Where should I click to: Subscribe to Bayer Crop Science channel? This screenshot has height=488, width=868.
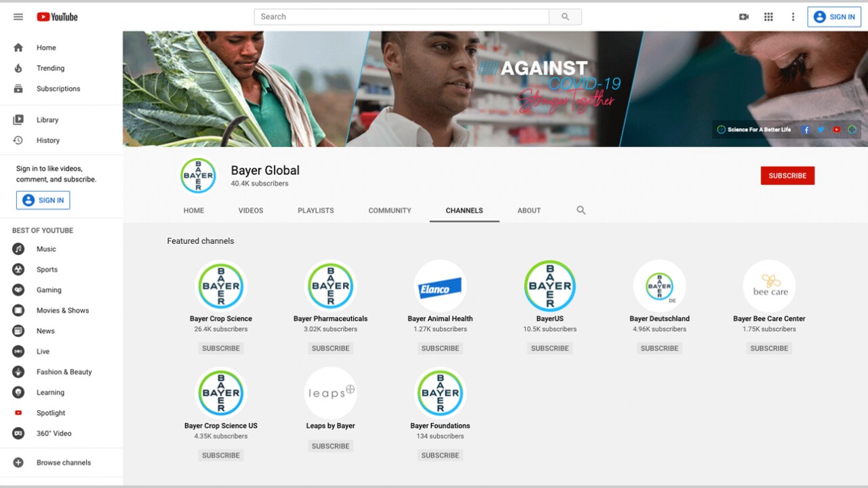tap(221, 348)
